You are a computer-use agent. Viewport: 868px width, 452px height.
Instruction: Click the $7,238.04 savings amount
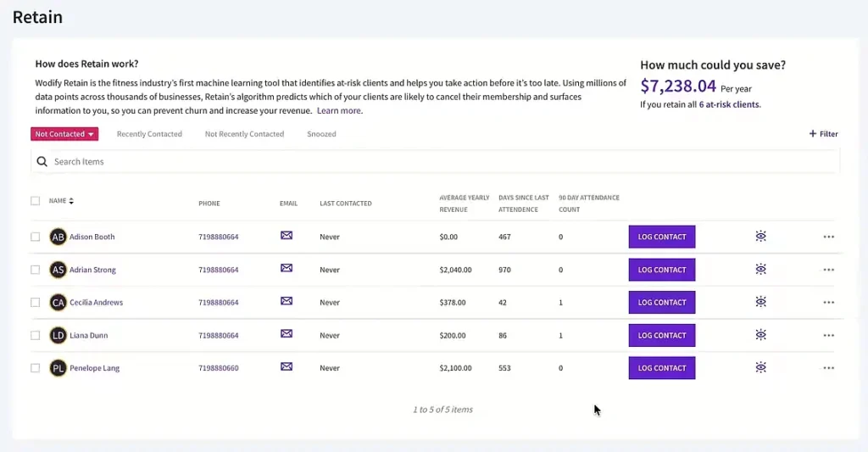tap(678, 86)
